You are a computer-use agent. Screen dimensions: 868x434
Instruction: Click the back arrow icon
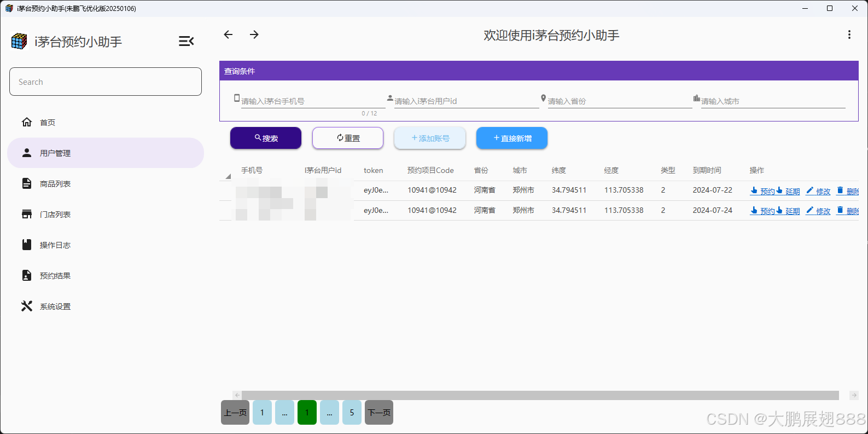point(228,34)
